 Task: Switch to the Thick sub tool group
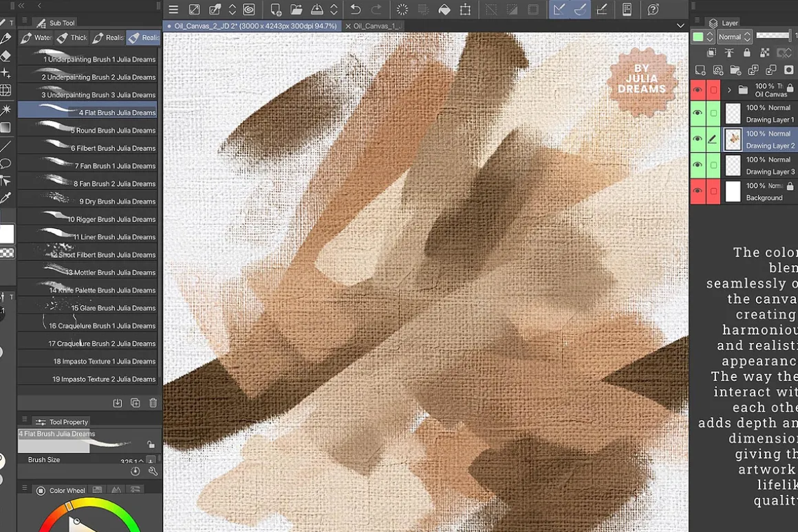(72, 38)
